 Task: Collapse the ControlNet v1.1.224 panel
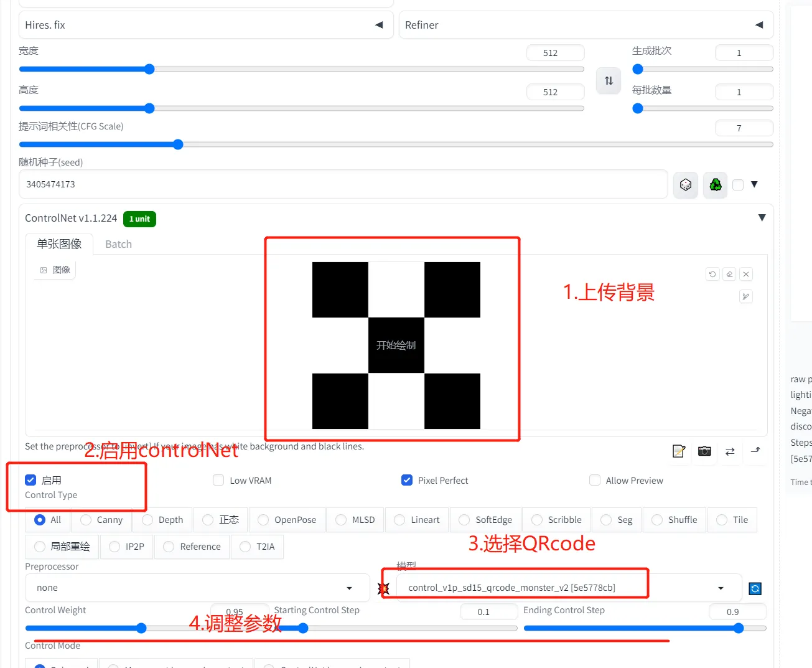click(762, 218)
